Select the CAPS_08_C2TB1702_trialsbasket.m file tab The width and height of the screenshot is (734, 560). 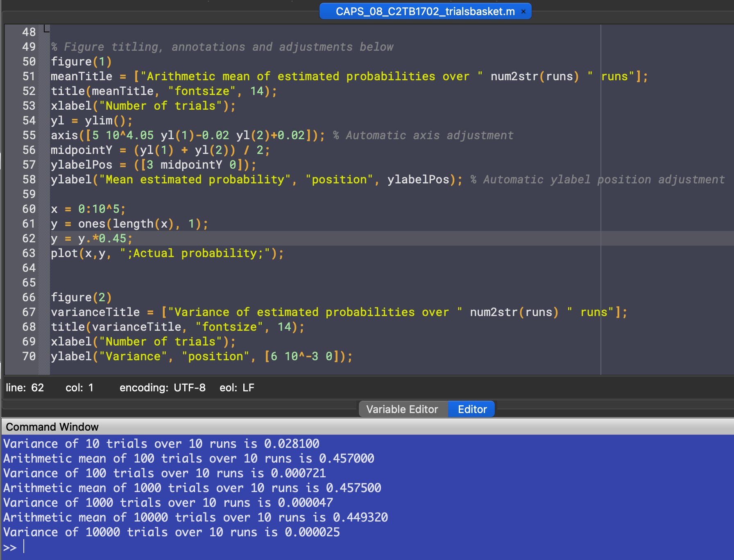[424, 11]
